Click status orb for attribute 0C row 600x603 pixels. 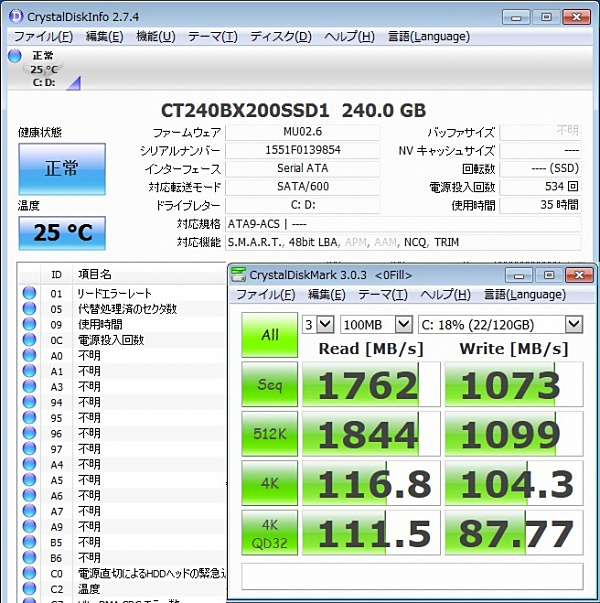[29, 340]
